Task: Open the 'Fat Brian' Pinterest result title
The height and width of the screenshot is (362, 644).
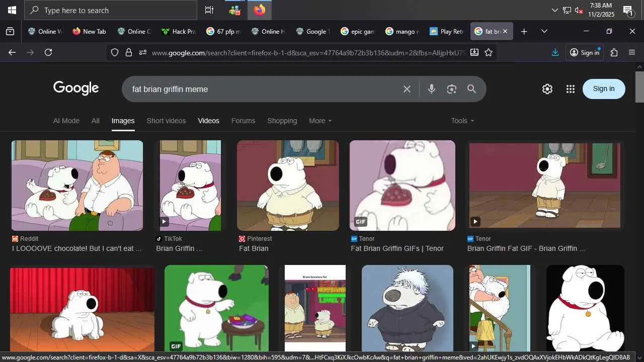Action: point(254,248)
